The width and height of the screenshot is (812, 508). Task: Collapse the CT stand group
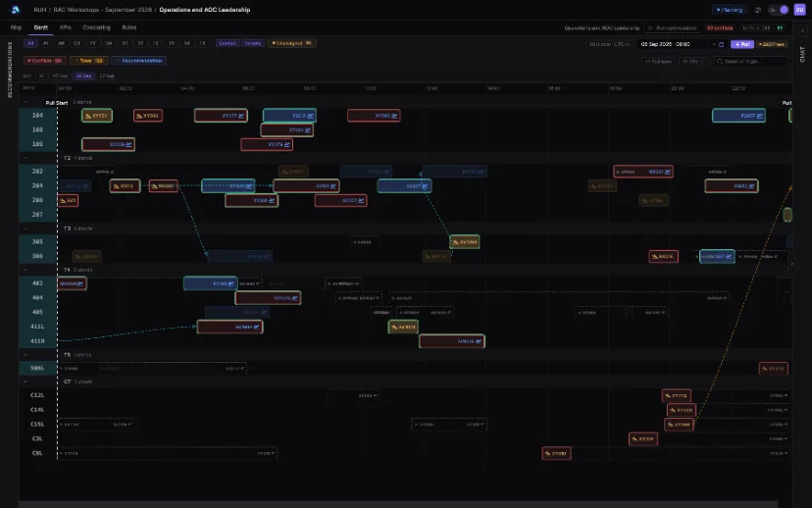pyautogui.click(x=25, y=381)
